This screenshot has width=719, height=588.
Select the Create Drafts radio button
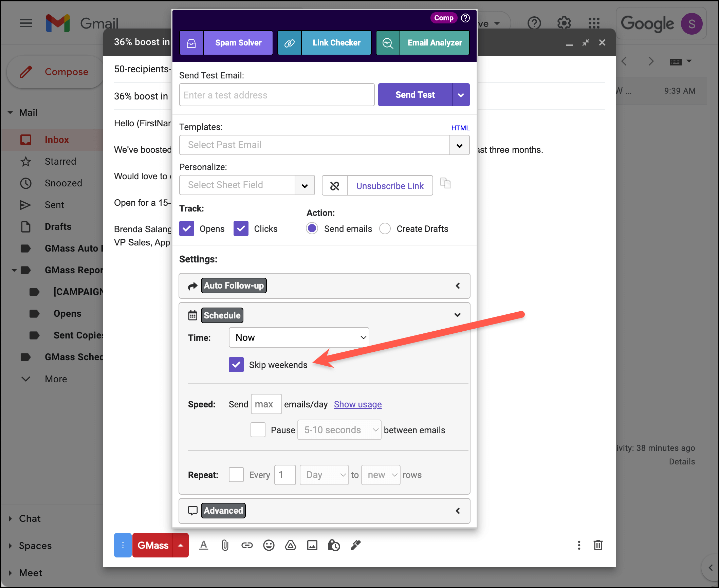point(385,228)
